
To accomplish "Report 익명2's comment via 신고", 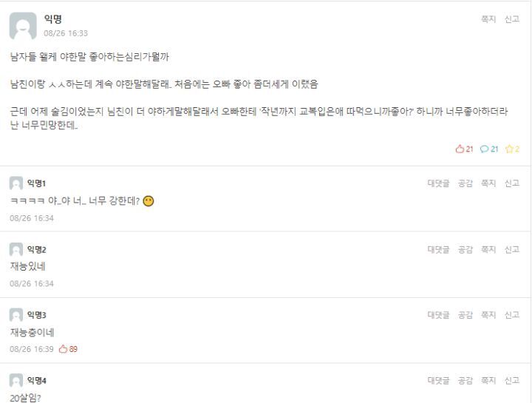I will 511,248.
